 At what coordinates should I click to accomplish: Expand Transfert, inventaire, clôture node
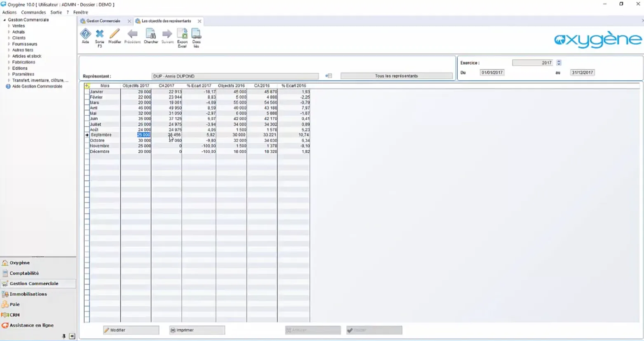(x=9, y=80)
